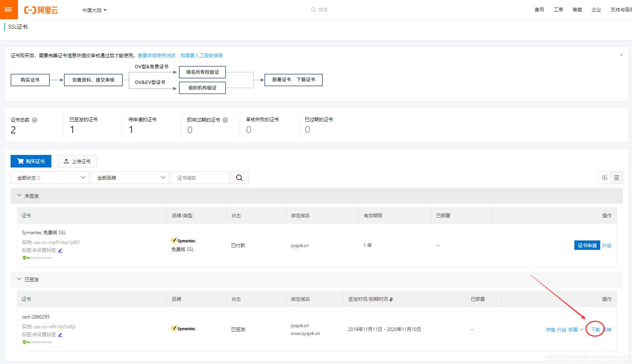Toggle to list view
This screenshot has width=632, height=364.
point(617,177)
